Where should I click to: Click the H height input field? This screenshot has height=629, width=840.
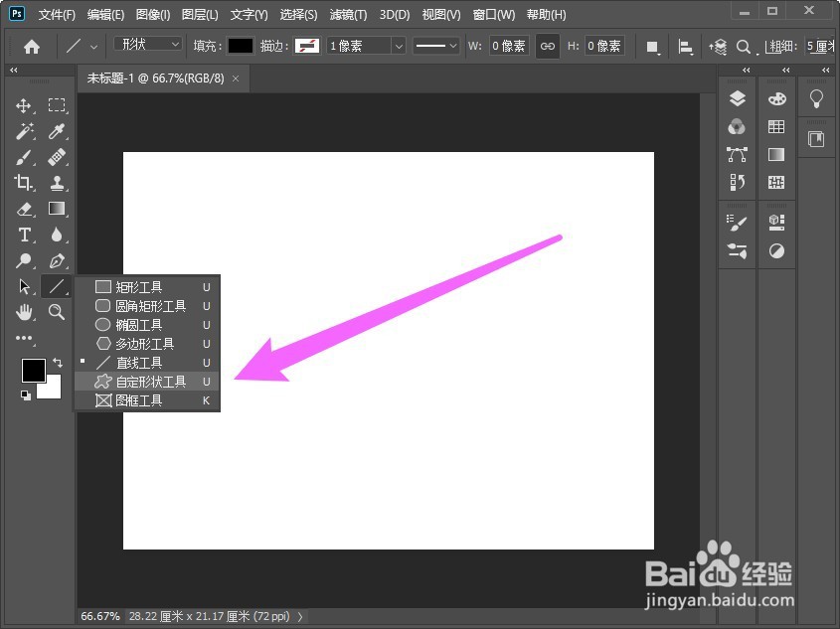click(x=603, y=46)
